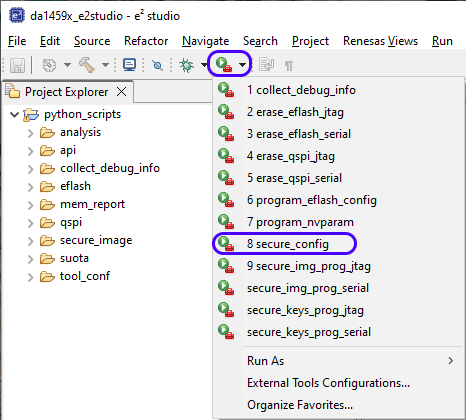Expand the analysis folder

31,133
